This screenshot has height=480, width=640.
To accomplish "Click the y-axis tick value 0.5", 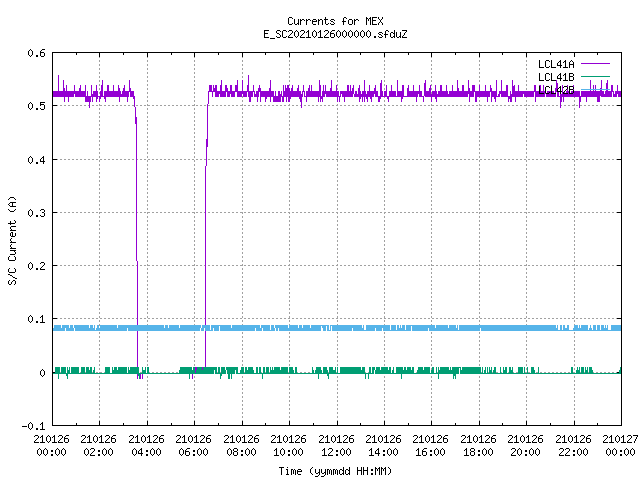I will [x=36, y=106].
